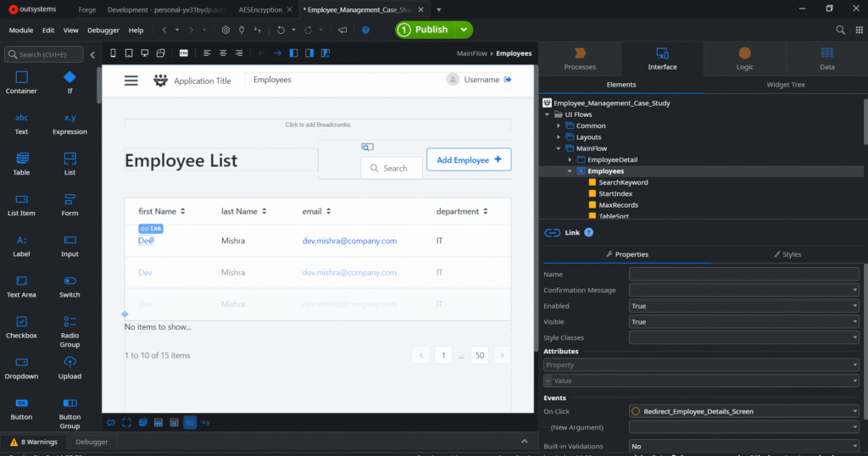Open Link widget help icon
Viewport: 868px width, 456px height.
tap(589, 232)
